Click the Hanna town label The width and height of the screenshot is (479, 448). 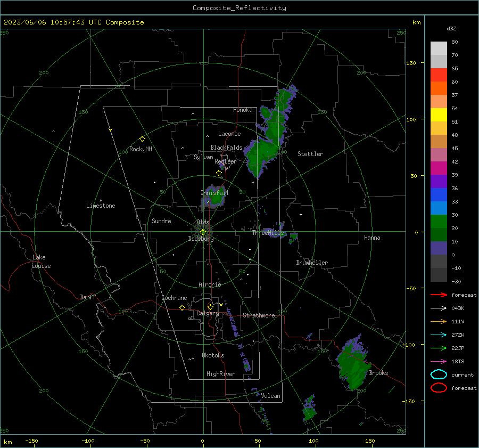pyautogui.click(x=372, y=238)
